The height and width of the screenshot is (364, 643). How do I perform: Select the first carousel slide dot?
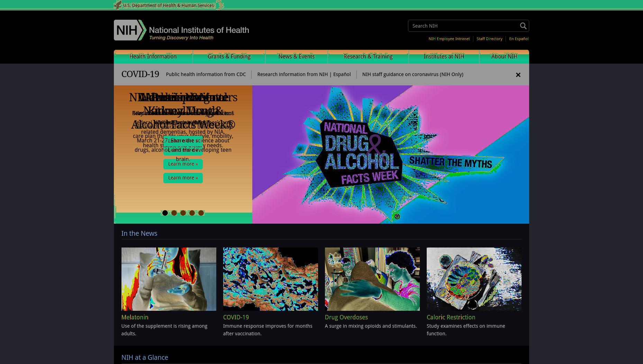pyautogui.click(x=165, y=213)
